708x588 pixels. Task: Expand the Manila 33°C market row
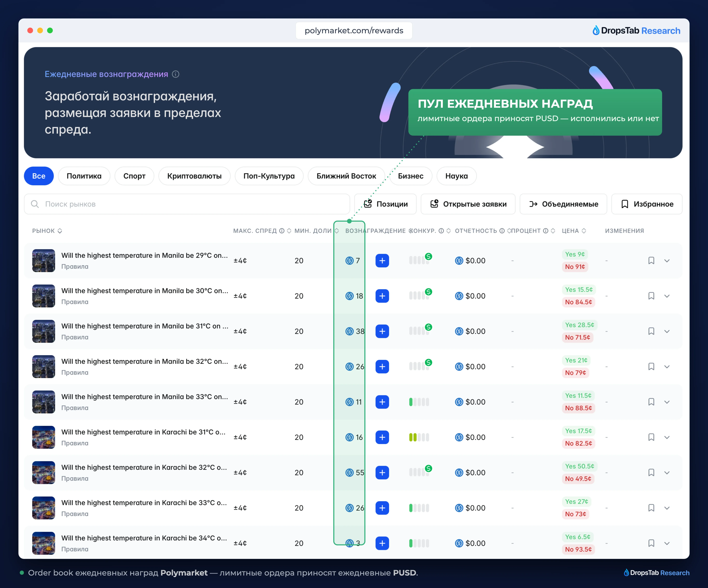667,402
